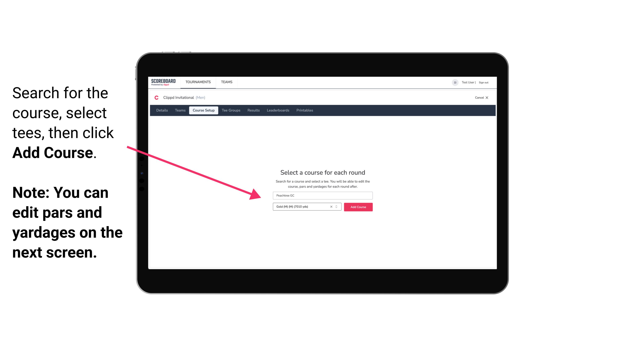Viewport: 644px width, 346px height.
Task: Click the Peachtree GC search input field
Action: pyautogui.click(x=322, y=195)
